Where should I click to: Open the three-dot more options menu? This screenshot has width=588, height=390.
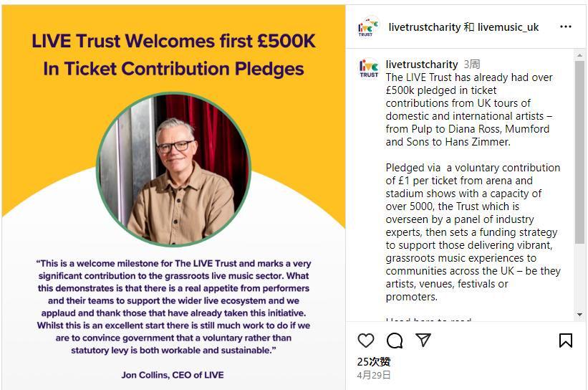click(x=566, y=27)
